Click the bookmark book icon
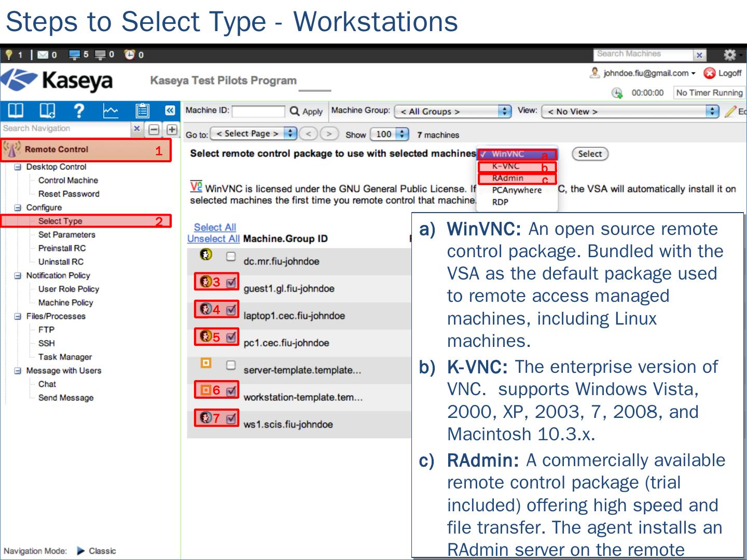The height and width of the screenshot is (560, 747). 47,110
